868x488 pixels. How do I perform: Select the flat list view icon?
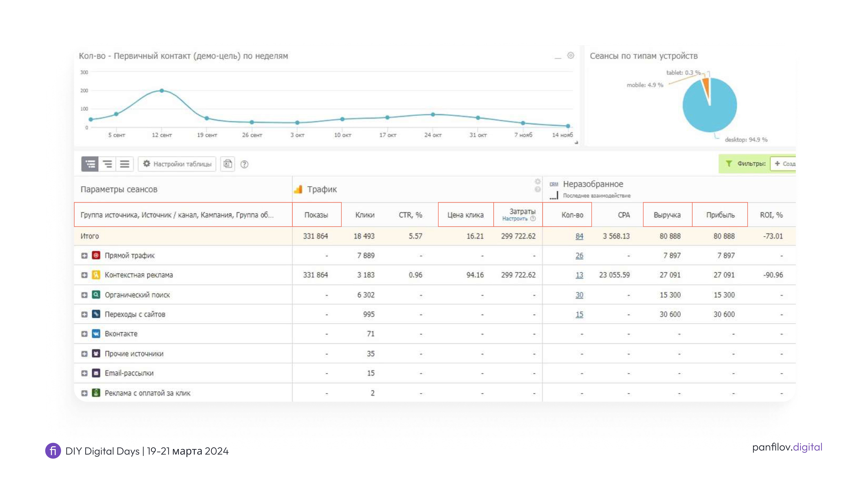pos(125,164)
